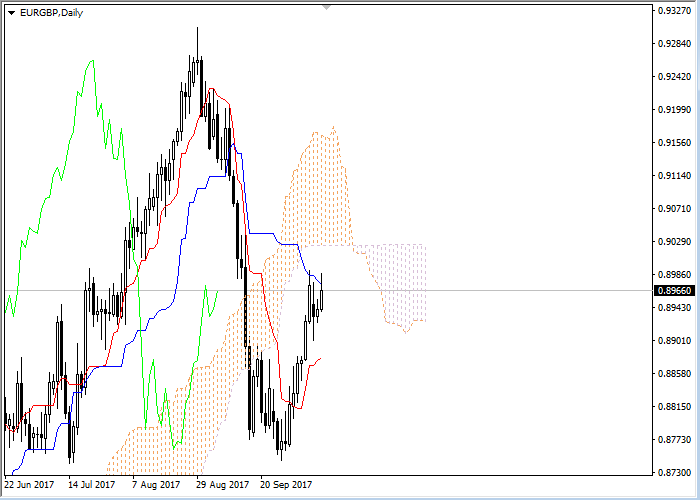Viewport: 700px width, 500px height.
Task: Click the 29 Aug 2017 date label
Action: (x=222, y=485)
